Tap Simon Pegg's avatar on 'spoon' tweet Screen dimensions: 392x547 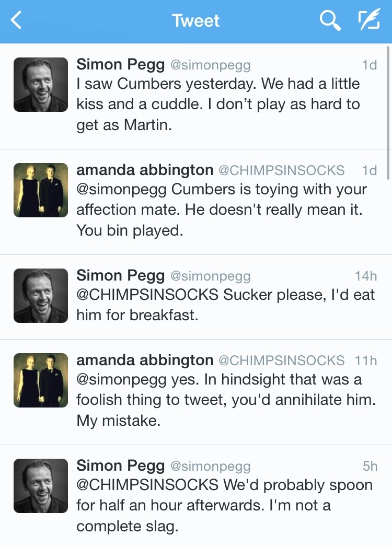coord(41,486)
